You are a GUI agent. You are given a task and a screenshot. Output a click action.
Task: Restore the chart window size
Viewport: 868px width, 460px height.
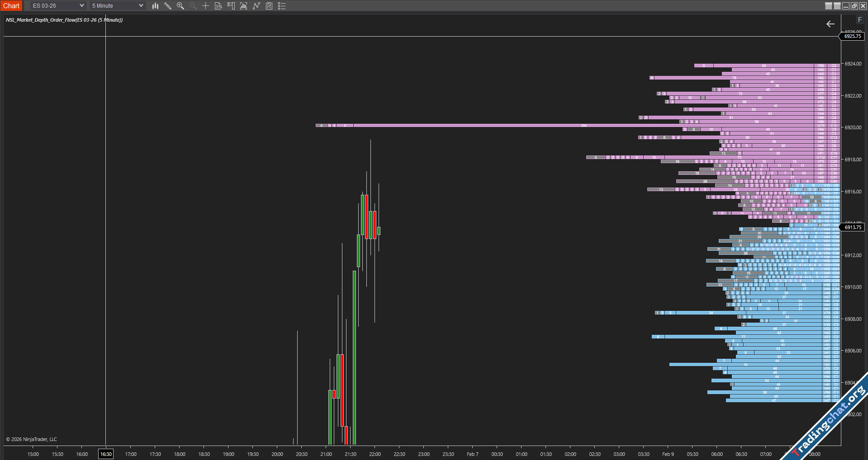point(854,6)
